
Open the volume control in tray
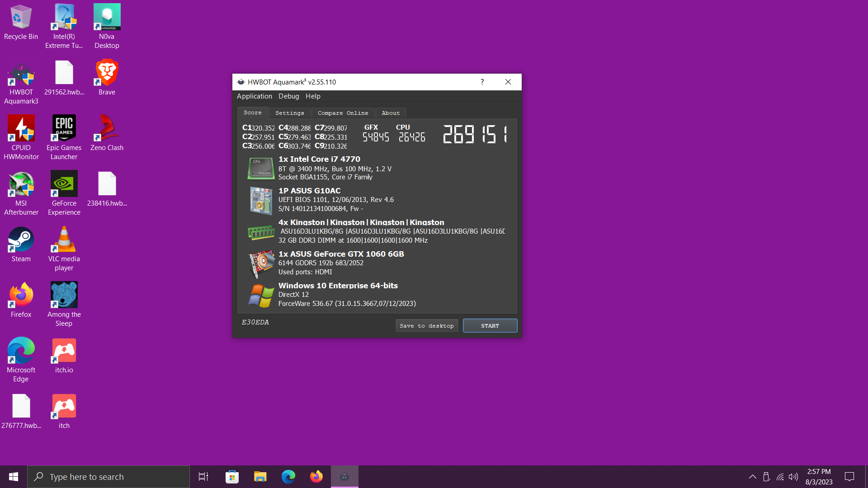pyautogui.click(x=793, y=477)
